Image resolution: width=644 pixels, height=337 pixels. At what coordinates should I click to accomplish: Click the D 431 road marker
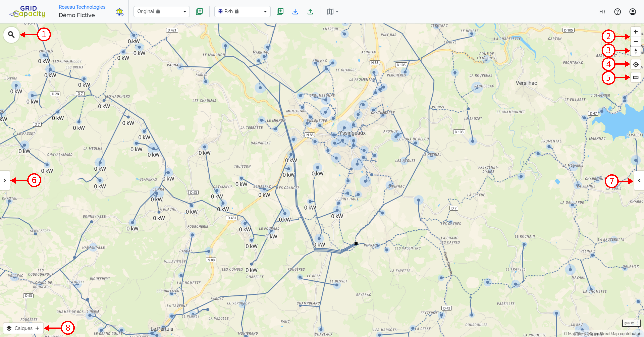tap(232, 218)
